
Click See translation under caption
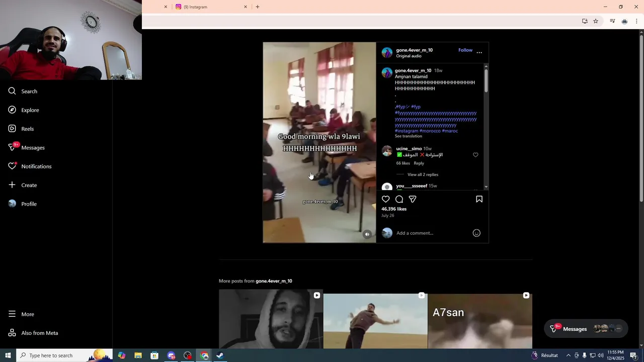coord(409,136)
